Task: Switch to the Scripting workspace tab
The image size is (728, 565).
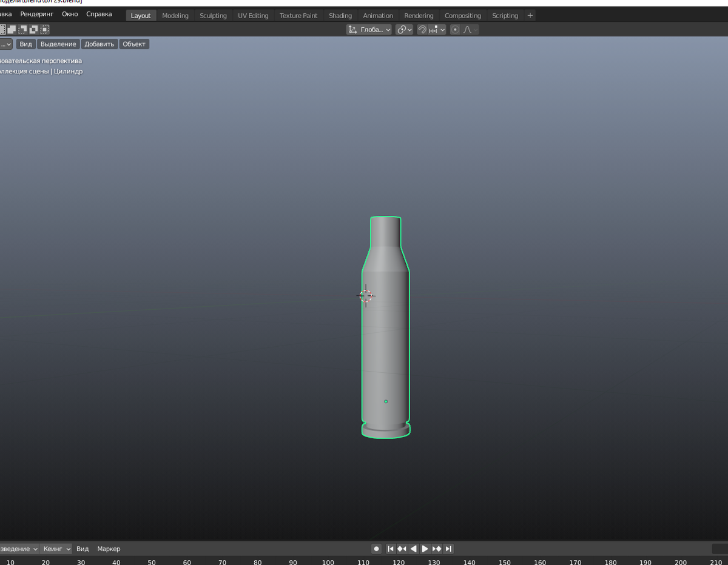Action: click(x=505, y=15)
